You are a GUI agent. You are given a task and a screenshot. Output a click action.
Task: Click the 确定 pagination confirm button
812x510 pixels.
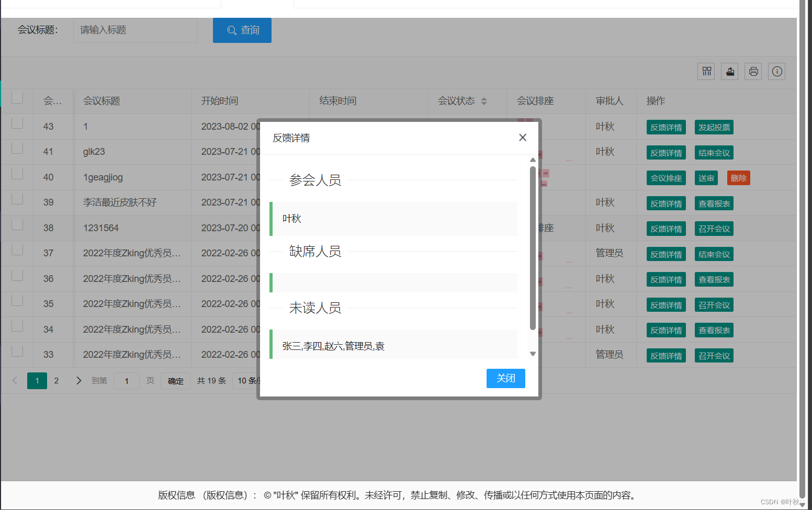tap(175, 381)
